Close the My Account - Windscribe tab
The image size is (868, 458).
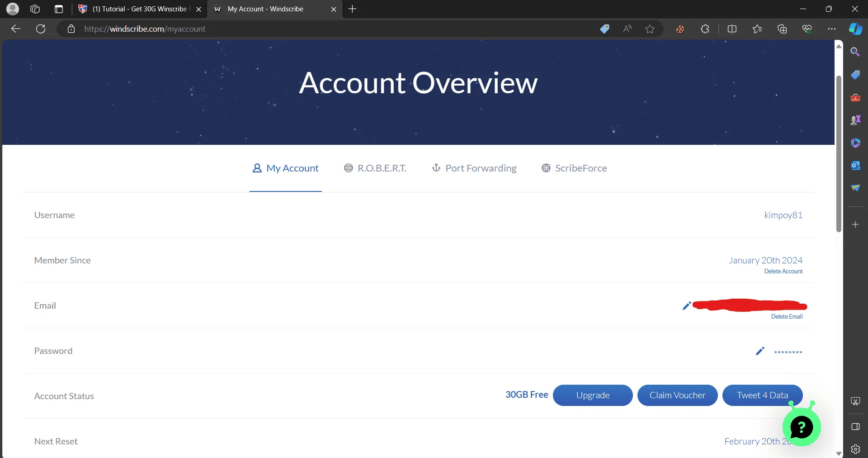334,9
